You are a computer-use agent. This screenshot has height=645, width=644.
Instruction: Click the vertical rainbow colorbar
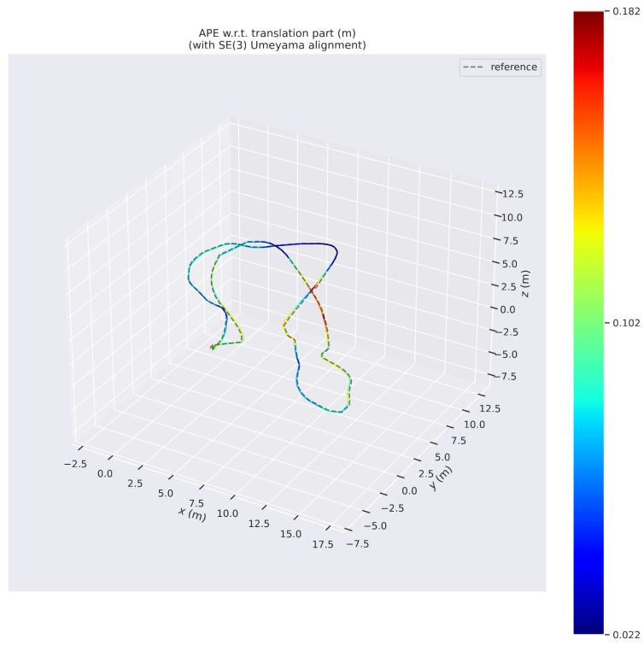pos(588,323)
